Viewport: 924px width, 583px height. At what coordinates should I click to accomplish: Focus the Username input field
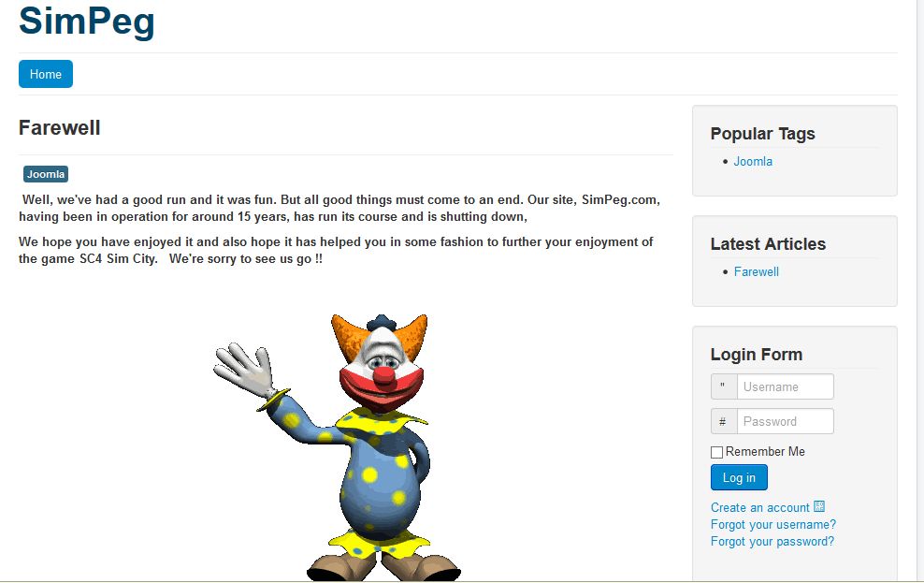pos(785,386)
